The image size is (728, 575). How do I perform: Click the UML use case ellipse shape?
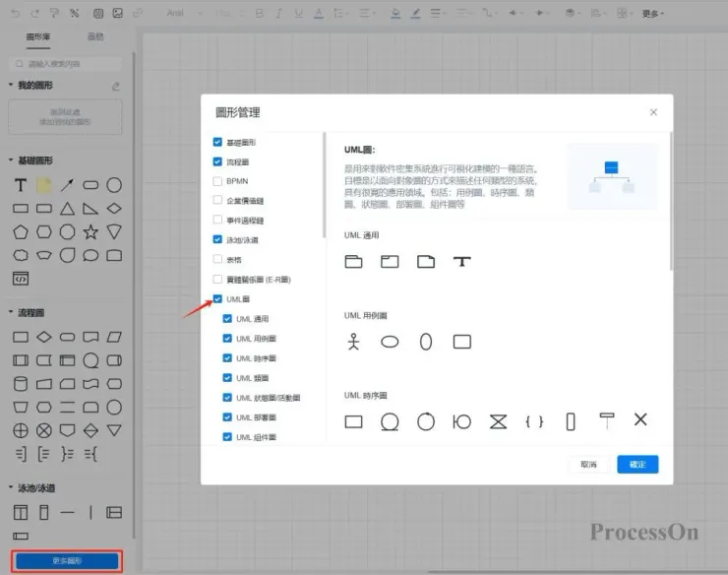pos(391,342)
